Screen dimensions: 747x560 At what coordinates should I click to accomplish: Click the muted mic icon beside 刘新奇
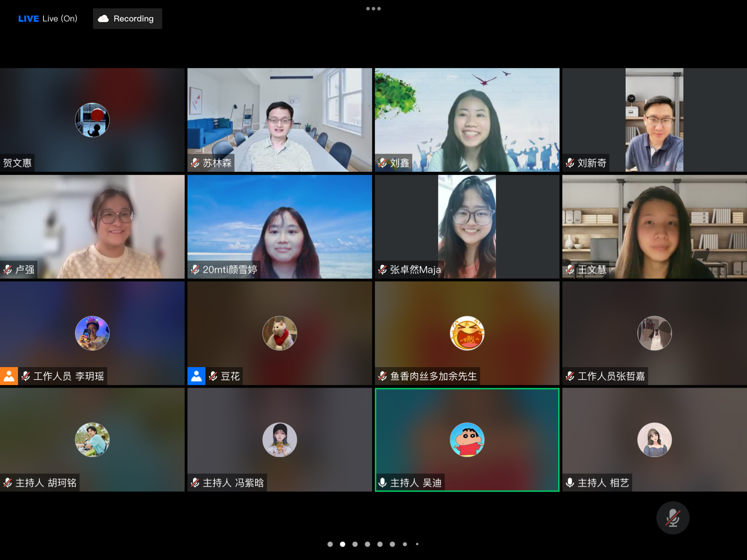[570, 163]
